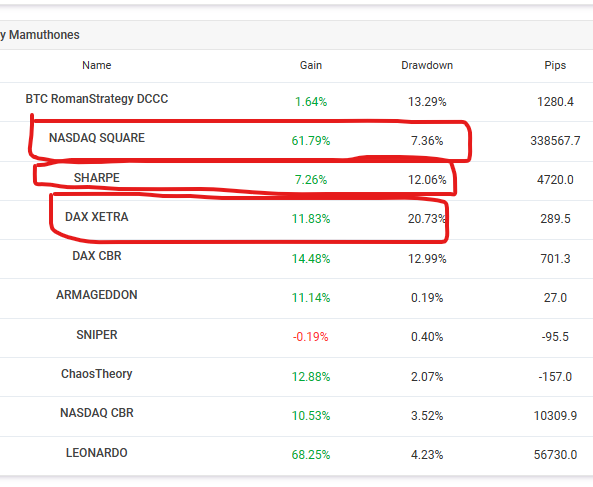The width and height of the screenshot is (593, 487).
Task: Select the 68.25% gain value
Action: tap(311, 454)
